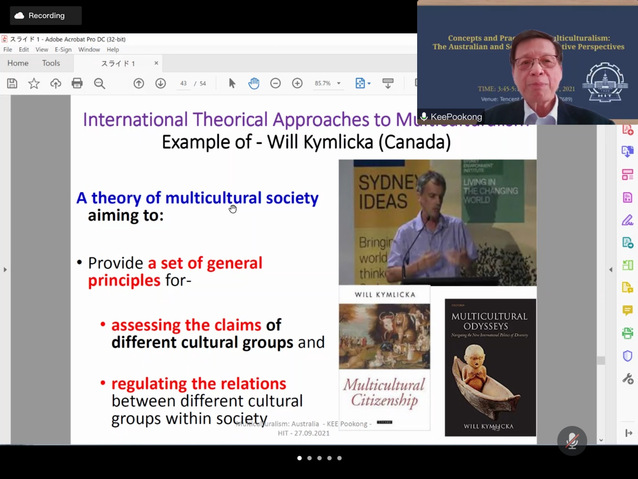Image resolution: width=638 pixels, height=479 pixels.
Task: Open the Edit PDF purple icon
Action: [627, 197]
